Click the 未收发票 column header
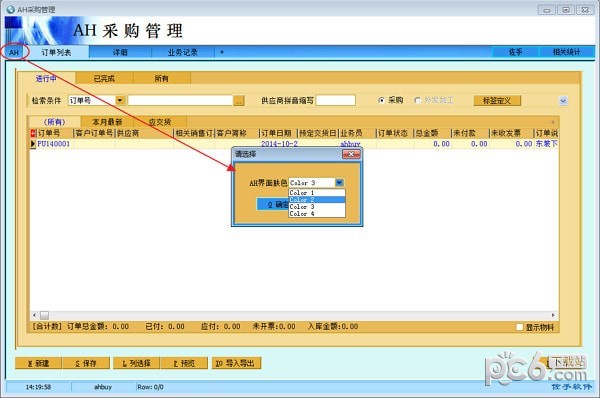The width and height of the screenshot is (600, 398). point(511,133)
